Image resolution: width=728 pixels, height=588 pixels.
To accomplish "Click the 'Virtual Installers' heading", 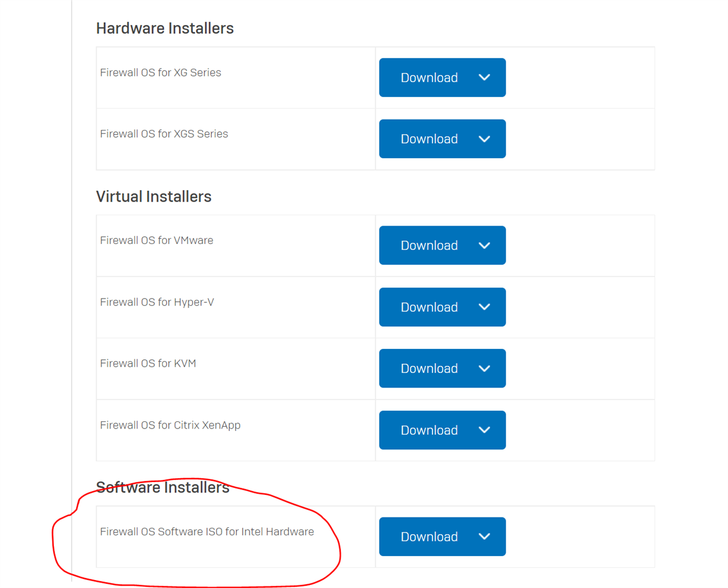I will tap(154, 196).
